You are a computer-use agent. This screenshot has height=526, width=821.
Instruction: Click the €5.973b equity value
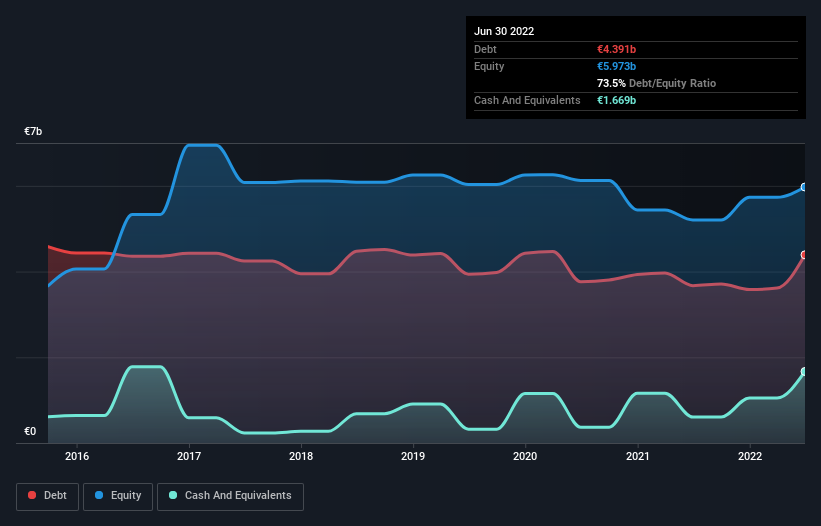[x=616, y=66]
